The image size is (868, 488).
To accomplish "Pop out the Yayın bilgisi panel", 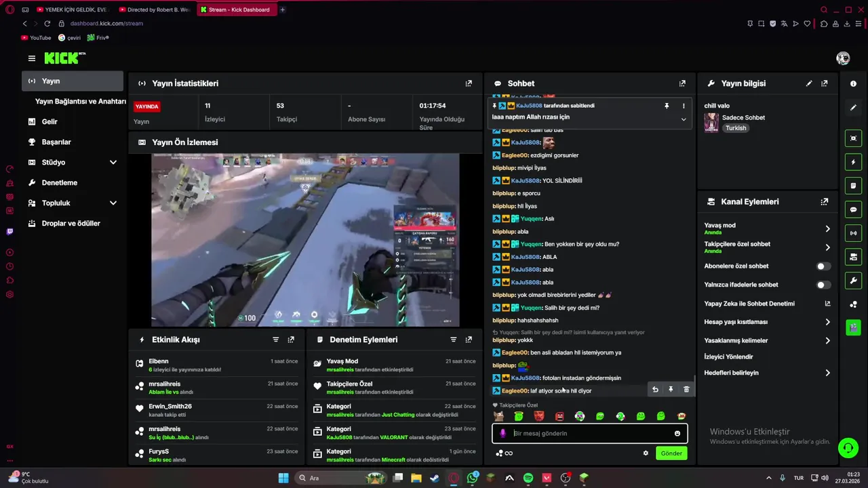I will pyautogui.click(x=825, y=83).
